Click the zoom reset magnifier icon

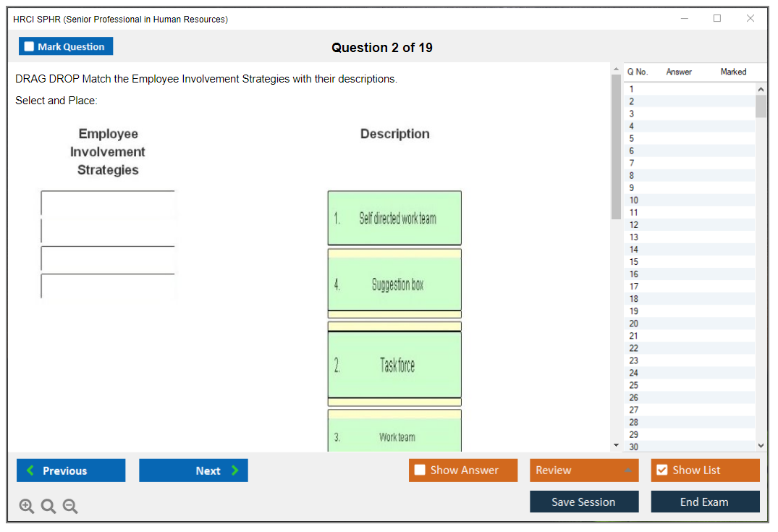(x=48, y=507)
